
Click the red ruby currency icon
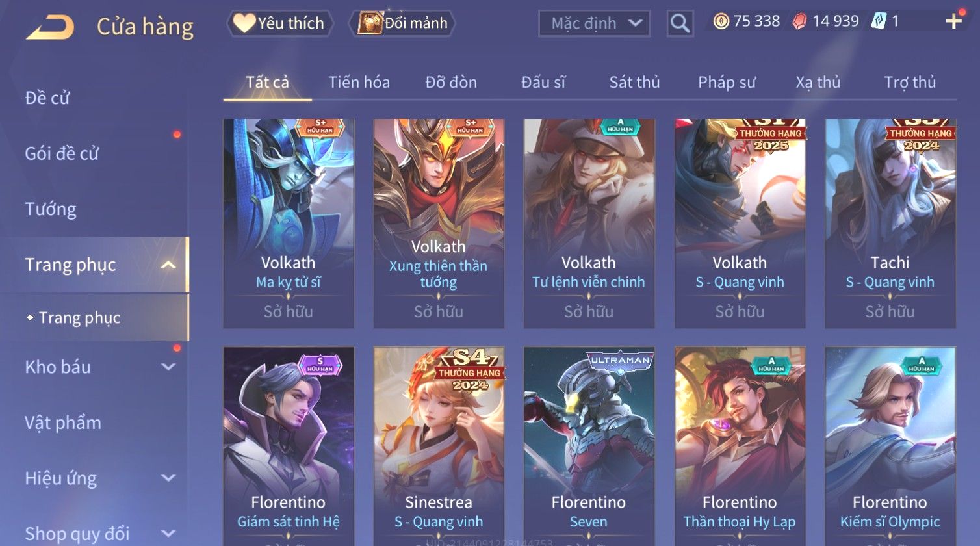799,21
